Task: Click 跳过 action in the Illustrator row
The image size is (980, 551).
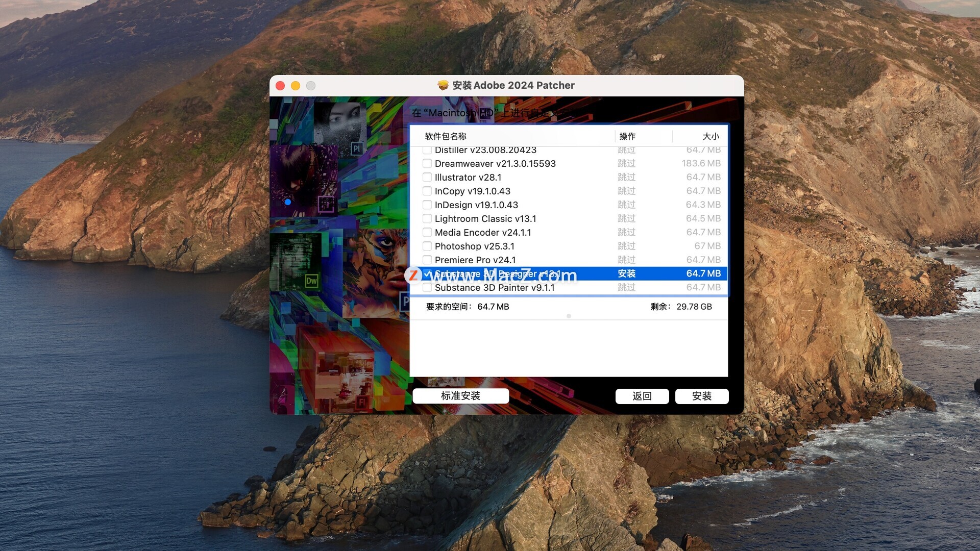Action: [627, 178]
